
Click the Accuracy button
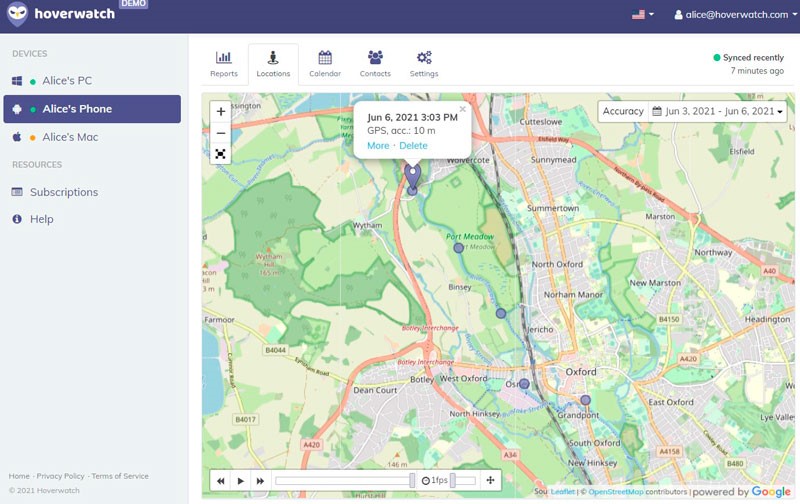623,111
